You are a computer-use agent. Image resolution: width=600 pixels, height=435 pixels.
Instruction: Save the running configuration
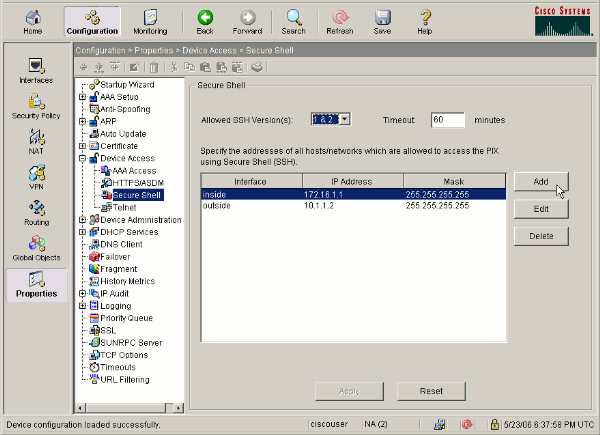[382, 22]
